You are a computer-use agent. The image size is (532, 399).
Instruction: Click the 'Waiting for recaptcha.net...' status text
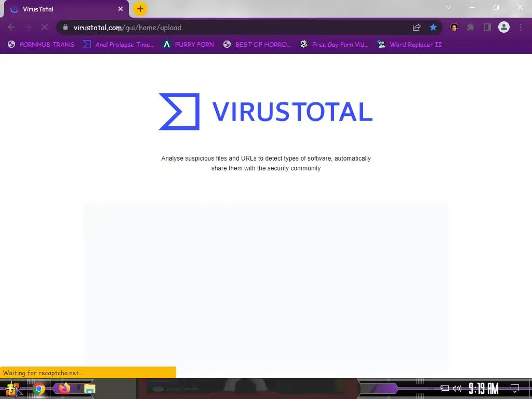point(43,373)
